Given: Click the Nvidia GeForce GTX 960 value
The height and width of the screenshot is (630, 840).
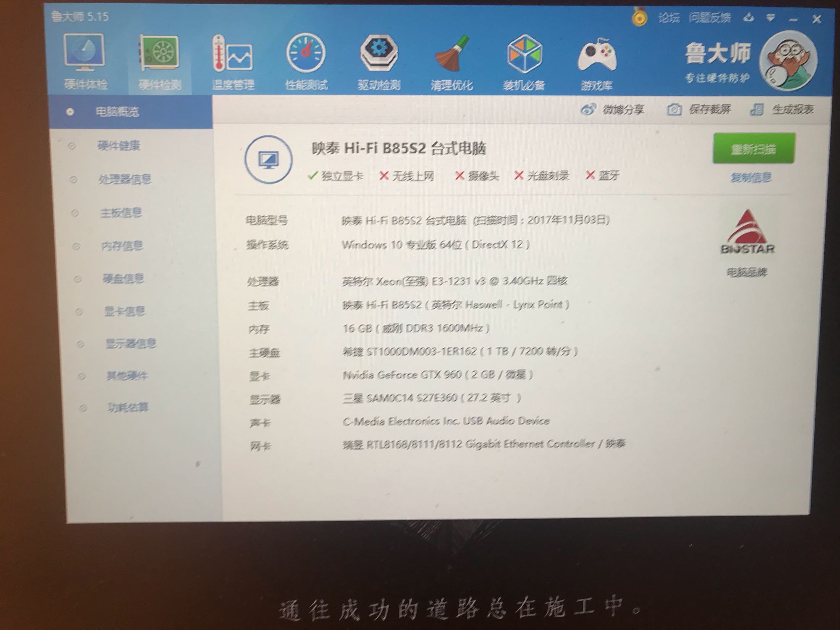Looking at the screenshot, I should point(438,375).
